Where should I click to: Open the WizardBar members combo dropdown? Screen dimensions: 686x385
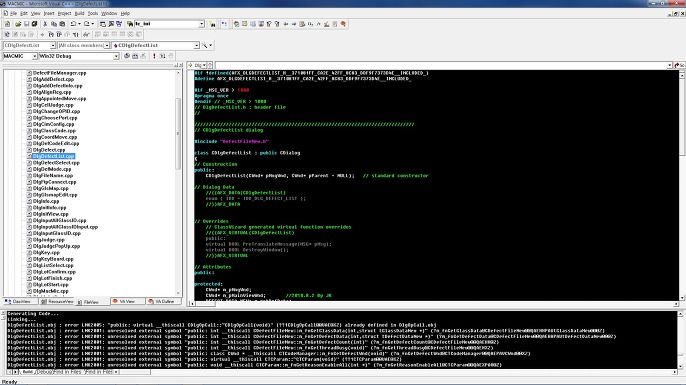tap(196, 46)
